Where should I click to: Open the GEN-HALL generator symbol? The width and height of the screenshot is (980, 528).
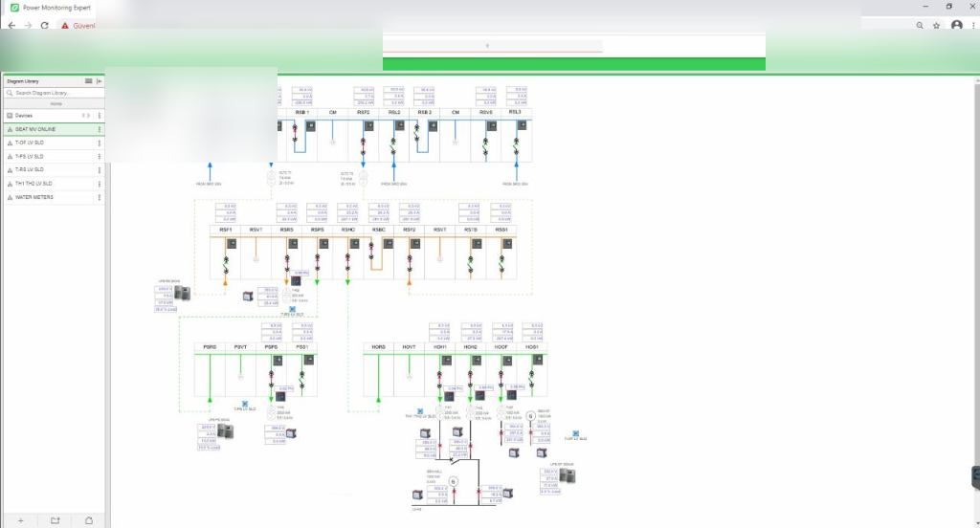pyautogui.click(x=453, y=481)
